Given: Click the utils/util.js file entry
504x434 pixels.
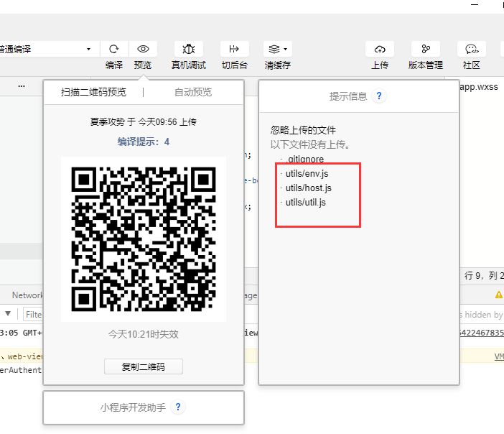Looking at the screenshot, I should [x=305, y=203].
